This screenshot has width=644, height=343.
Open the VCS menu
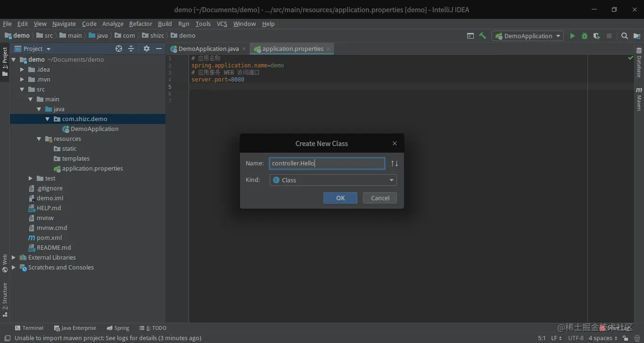coord(222,24)
